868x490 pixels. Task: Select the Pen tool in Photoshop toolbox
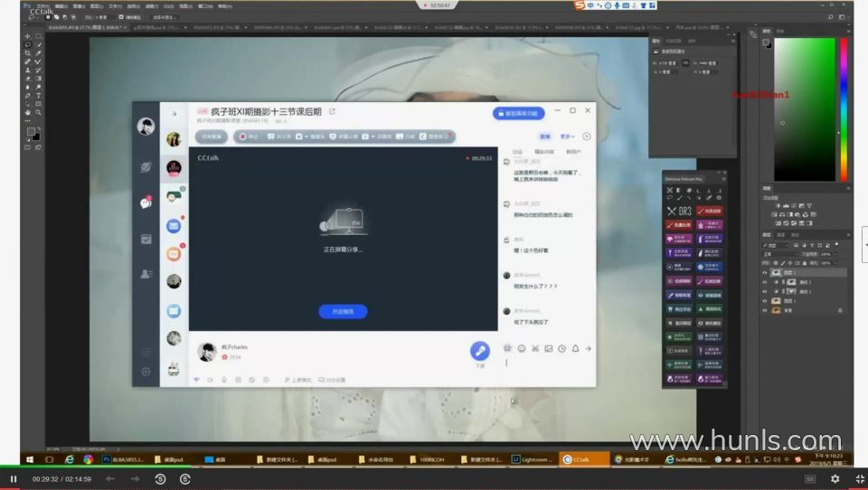coord(28,95)
